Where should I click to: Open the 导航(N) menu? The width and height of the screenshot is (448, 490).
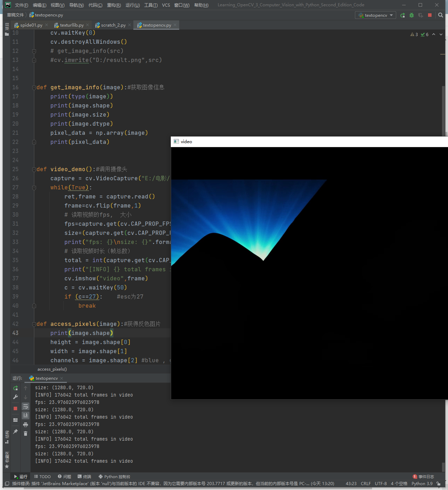(76, 5)
